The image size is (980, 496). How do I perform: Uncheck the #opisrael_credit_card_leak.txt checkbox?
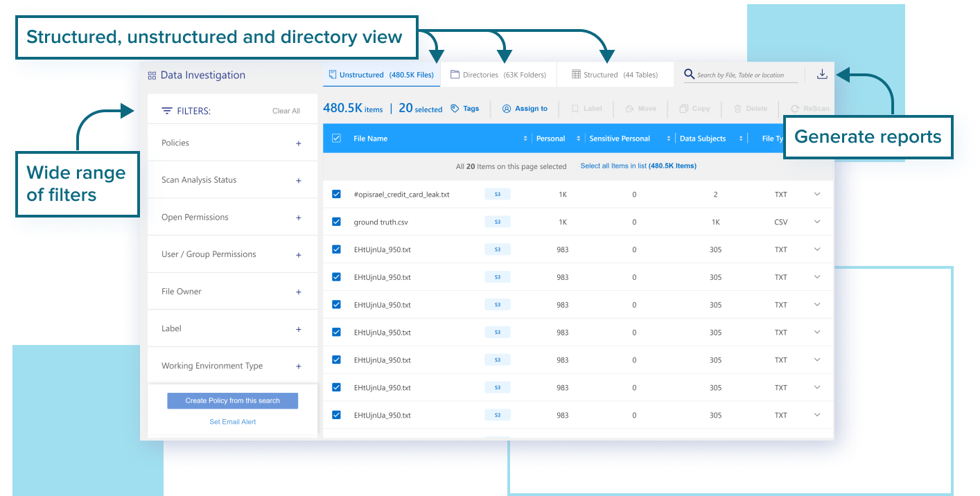(337, 194)
